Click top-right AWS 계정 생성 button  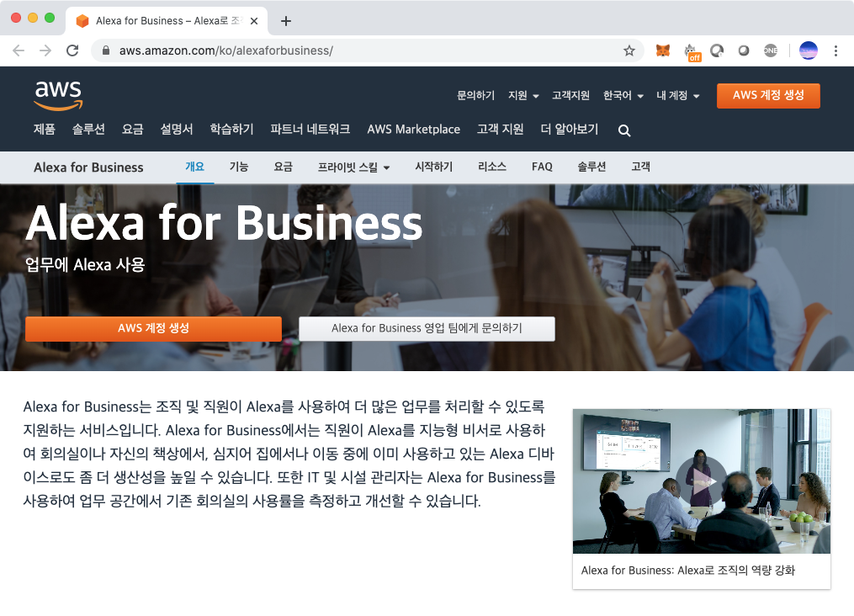click(x=768, y=96)
